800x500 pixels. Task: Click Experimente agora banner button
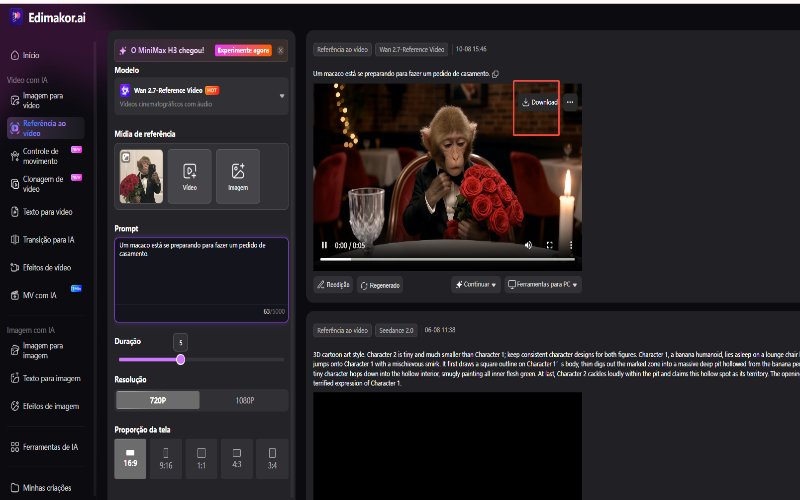243,50
